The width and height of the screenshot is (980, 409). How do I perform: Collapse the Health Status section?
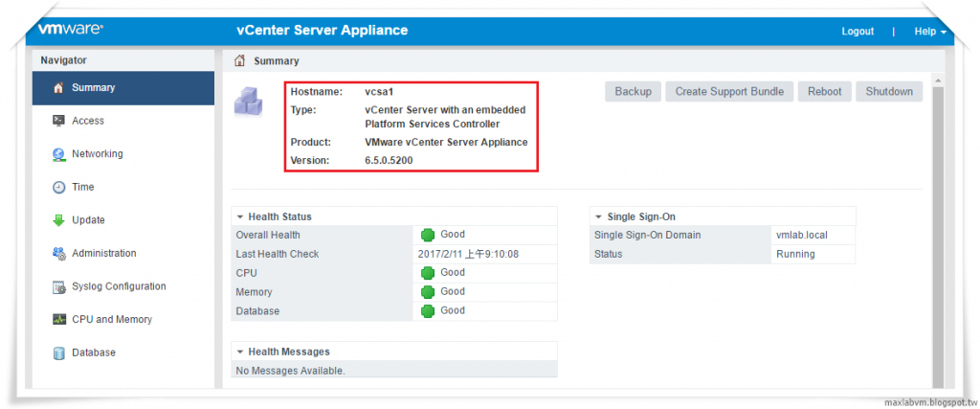[x=240, y=217]
